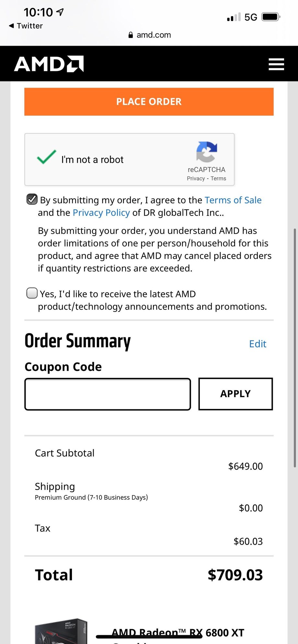Uncheck the Terms of Sale agreement checkbox
This screenshot has width=298, height=644.
(32, 199)
